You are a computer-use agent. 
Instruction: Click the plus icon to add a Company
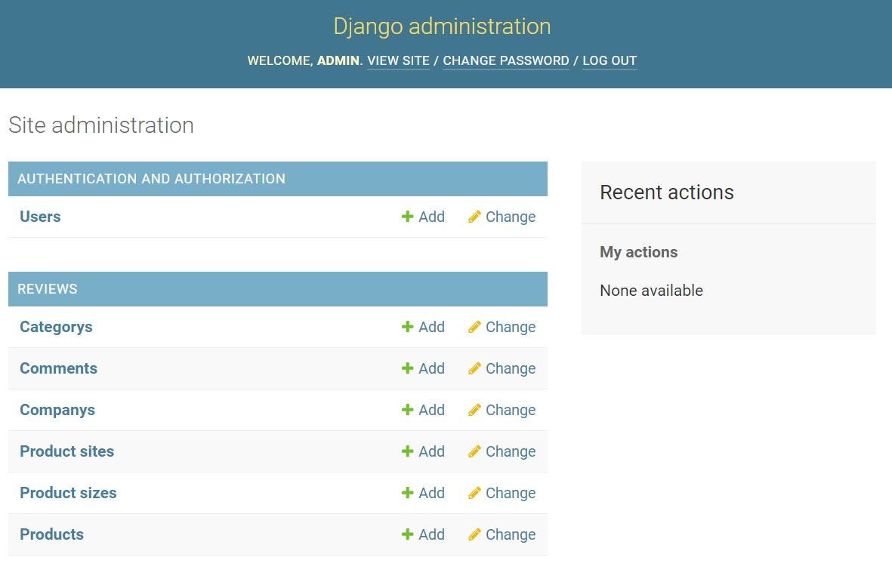click(406, 410)
